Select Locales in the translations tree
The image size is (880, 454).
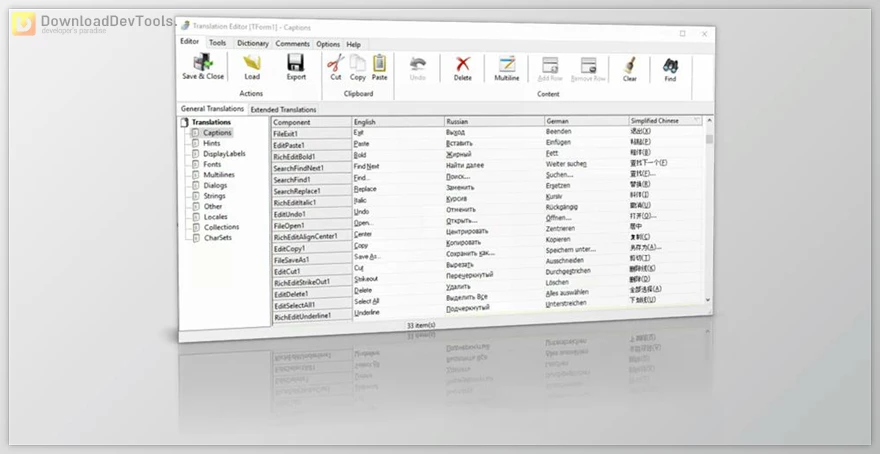click(216, 217)
